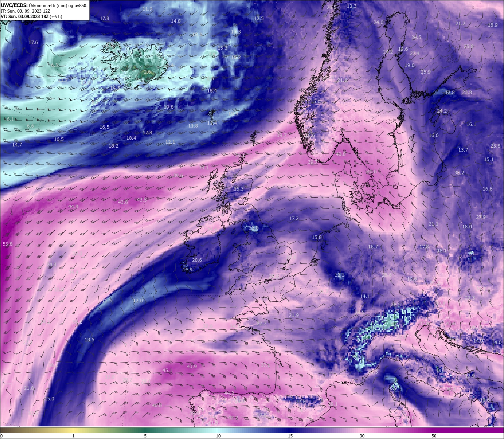Viewport: 504px width, 439px height.
Task: Click the 14.7 value on the map
Action: [x=17, y=145]
